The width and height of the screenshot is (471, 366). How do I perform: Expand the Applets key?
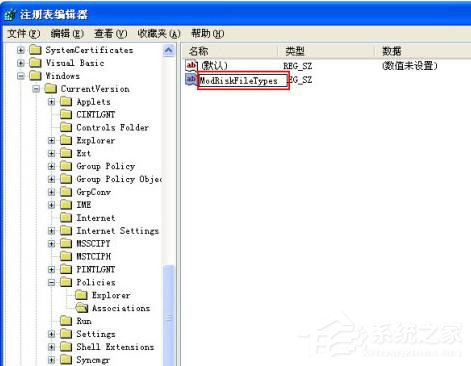coord(51,102)
